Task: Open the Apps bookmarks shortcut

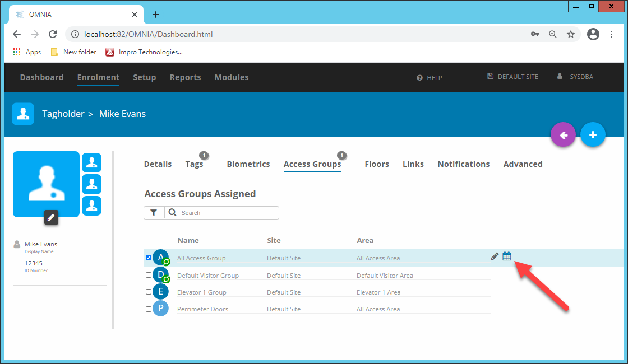Action: point(27,52)
